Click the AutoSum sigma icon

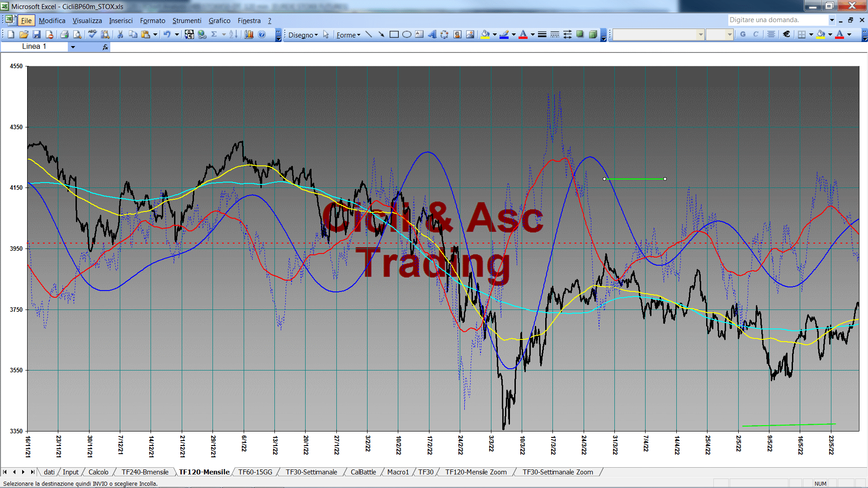pos(214,34)
